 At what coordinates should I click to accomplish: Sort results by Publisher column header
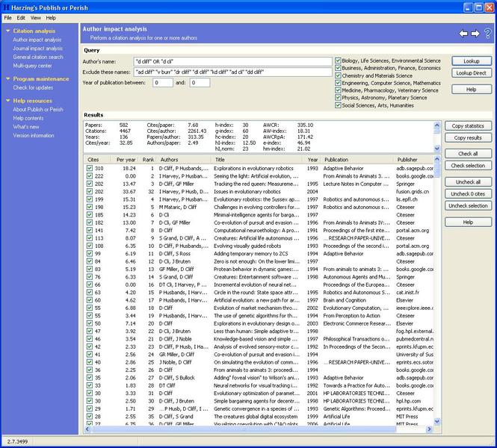[413, 160]
